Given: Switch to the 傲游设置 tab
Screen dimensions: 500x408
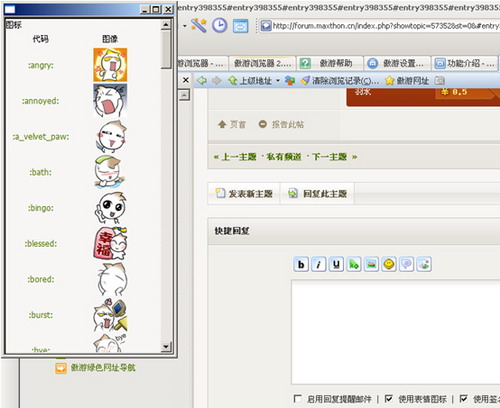Looking at the screenshot, I should [x=397, y=63].
